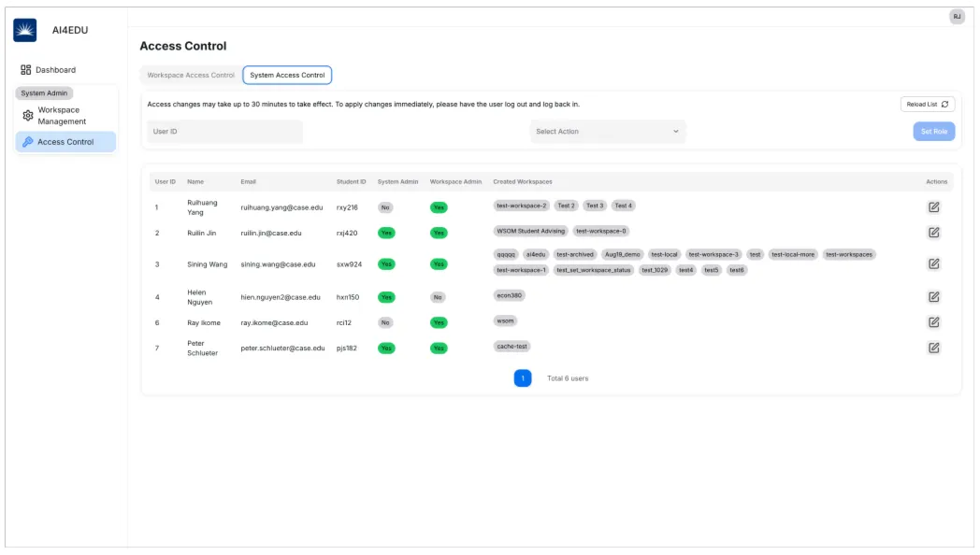Click the test-local workspace tag
Image resolution: width=980 pixels, height=555 pixels.
pos(664,255)
